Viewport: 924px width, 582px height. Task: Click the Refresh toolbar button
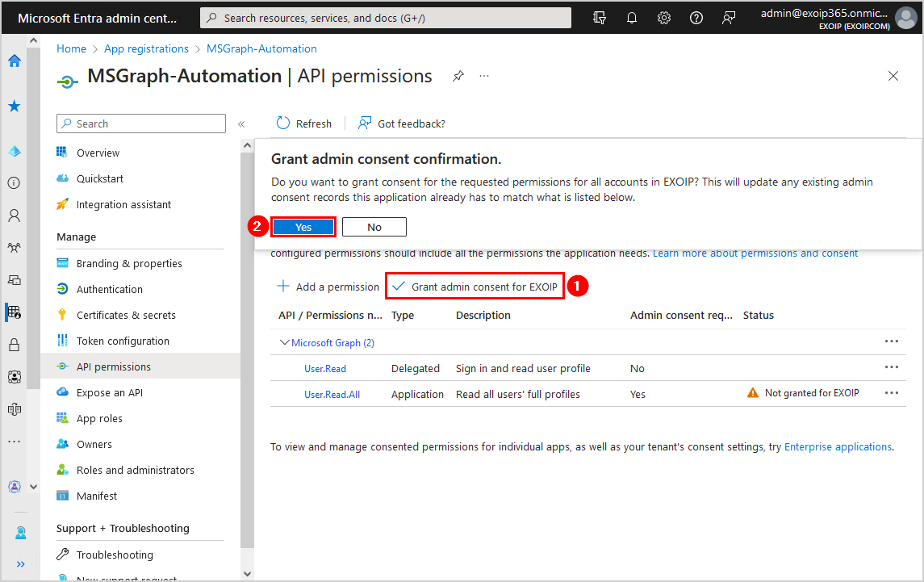pyautogui.click(x=304, y=124)
